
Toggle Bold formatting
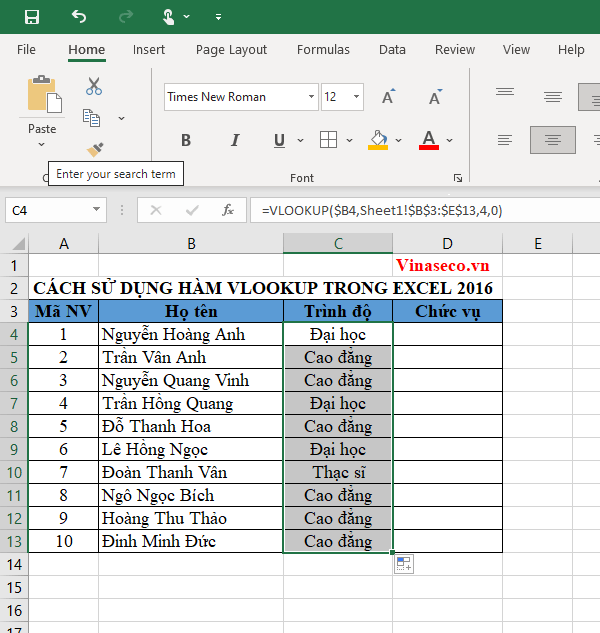(186, 140)
